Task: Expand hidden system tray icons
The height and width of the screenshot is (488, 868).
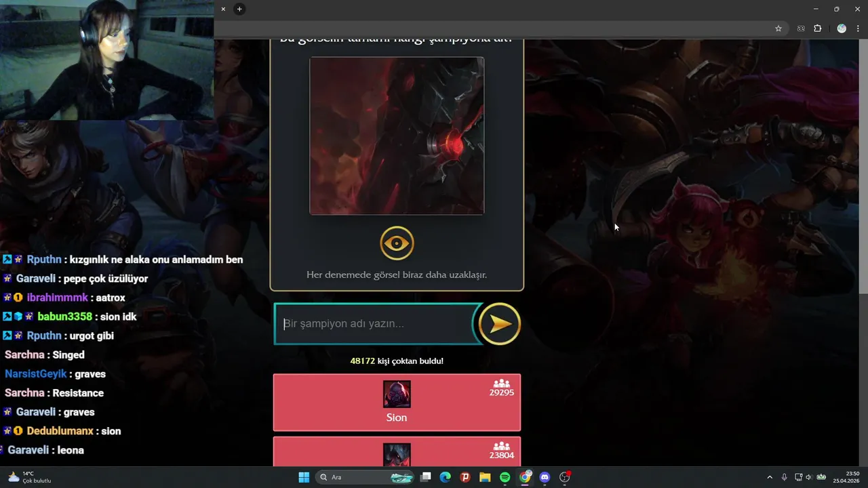Action: coord(770,477)
